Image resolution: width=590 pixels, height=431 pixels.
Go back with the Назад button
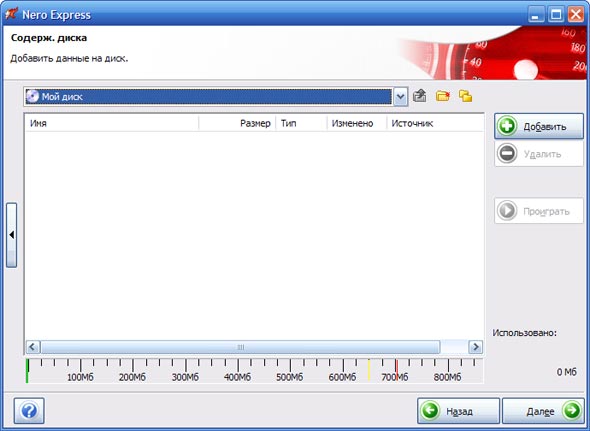pos(458,411)
